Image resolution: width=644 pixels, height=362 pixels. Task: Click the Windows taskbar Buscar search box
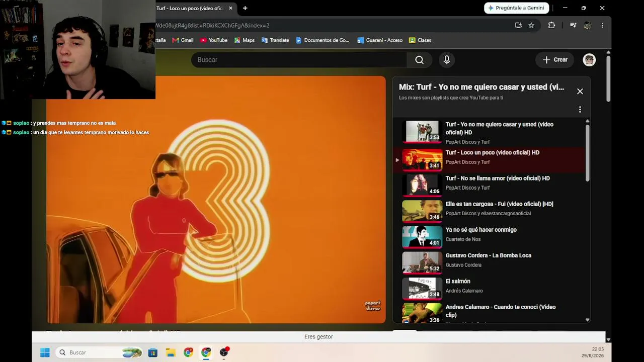(99, 352)
